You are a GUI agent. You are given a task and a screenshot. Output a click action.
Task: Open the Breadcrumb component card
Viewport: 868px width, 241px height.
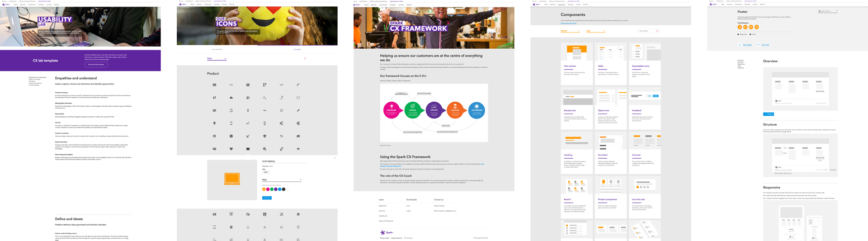tap(576, 109)
